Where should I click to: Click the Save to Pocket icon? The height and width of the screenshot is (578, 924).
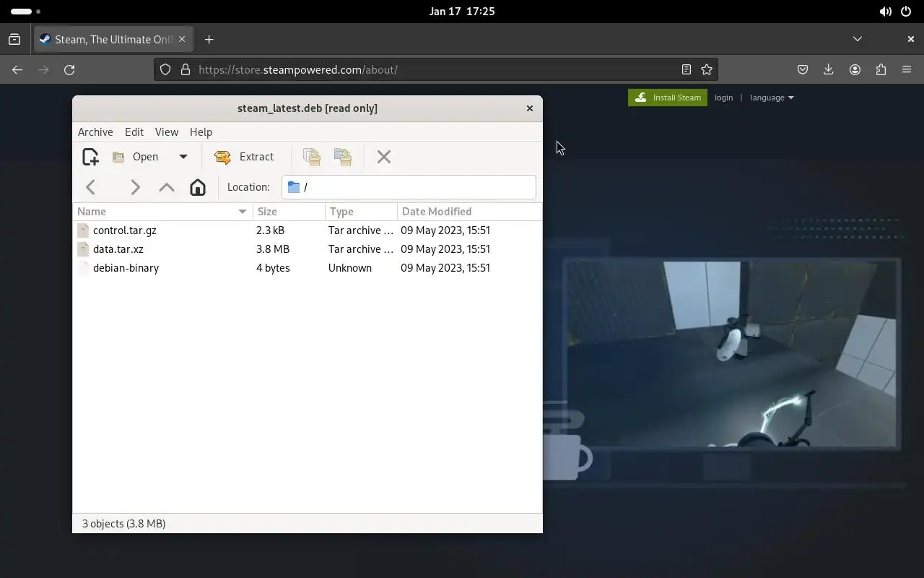(x=803, y=70)
